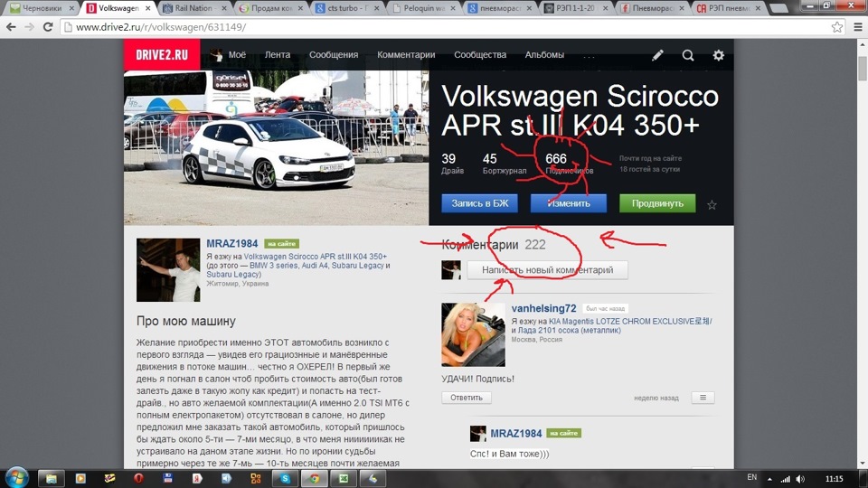The image size is (868, 488).
Task: Click the 39 Драйв counter
Action: point(452,164)
